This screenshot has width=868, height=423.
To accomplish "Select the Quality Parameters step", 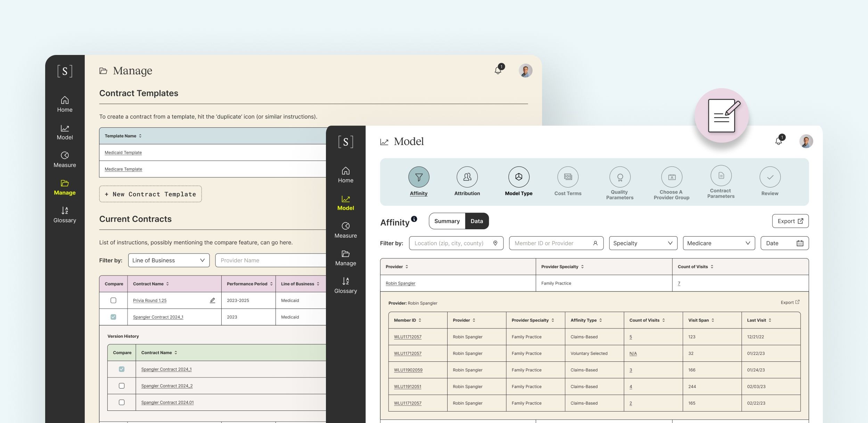I will (x=620, y=177).
